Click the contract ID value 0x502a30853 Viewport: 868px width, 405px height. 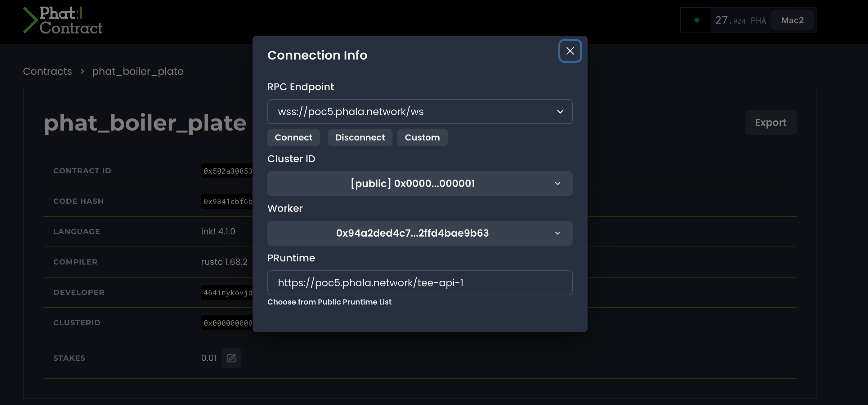click(x=227, y=171)
